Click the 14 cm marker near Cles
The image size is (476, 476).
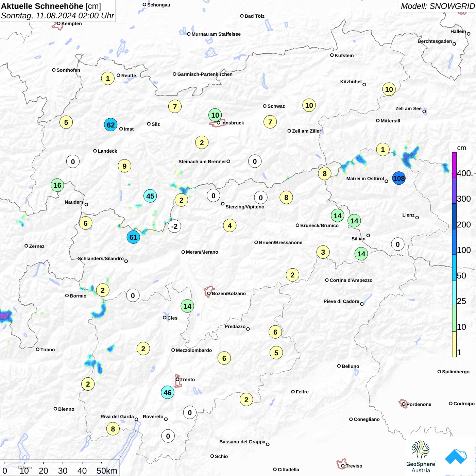click(187, 306)
